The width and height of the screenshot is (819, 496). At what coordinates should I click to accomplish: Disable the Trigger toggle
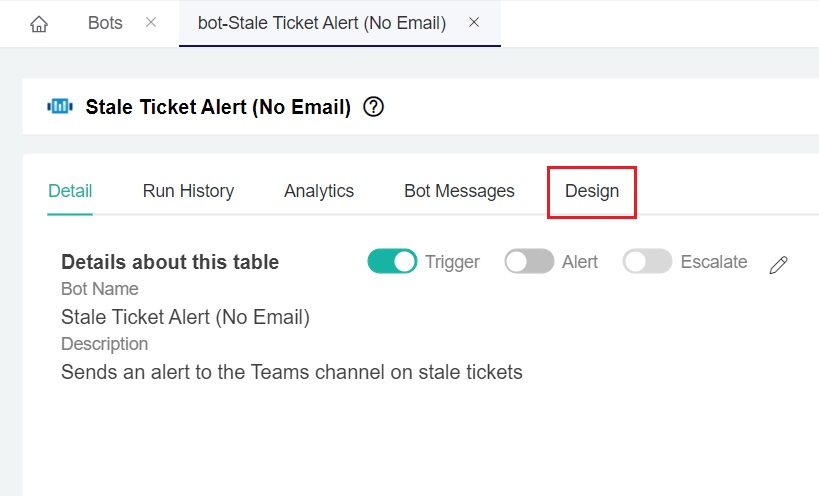click(392, 262)
